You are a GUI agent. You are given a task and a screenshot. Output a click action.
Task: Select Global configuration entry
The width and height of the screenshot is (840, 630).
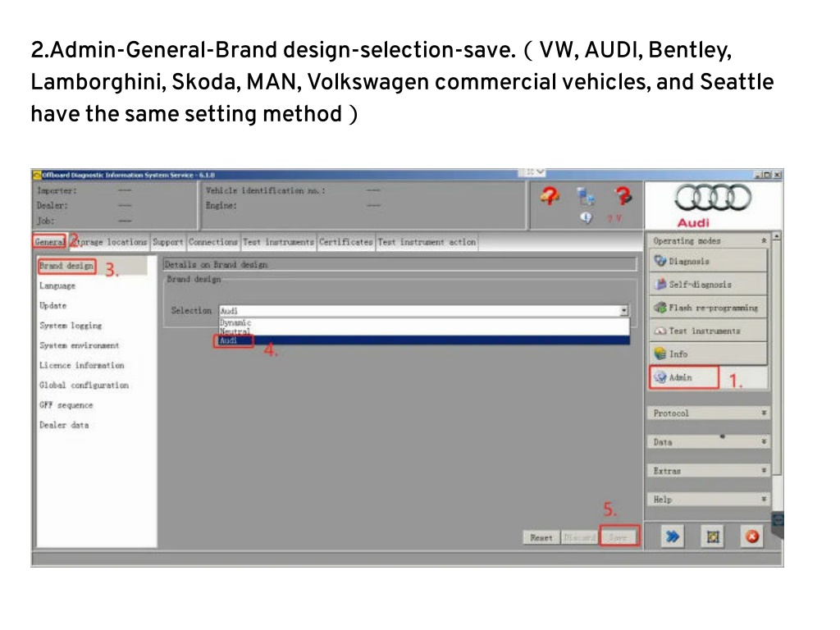point(84,385)
